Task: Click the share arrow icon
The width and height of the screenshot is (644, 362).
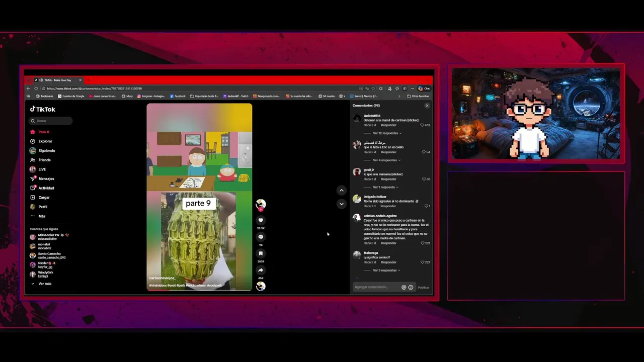Action: tap(261, 270)
